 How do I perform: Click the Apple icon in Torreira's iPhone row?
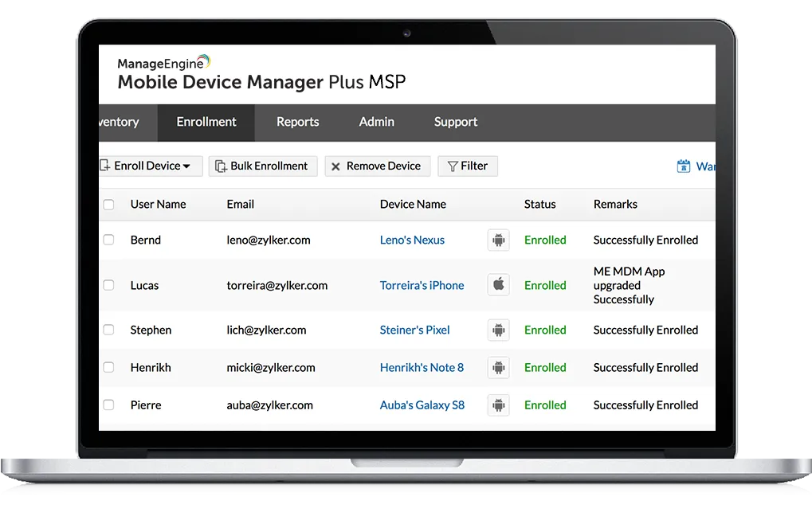point(498,285)
